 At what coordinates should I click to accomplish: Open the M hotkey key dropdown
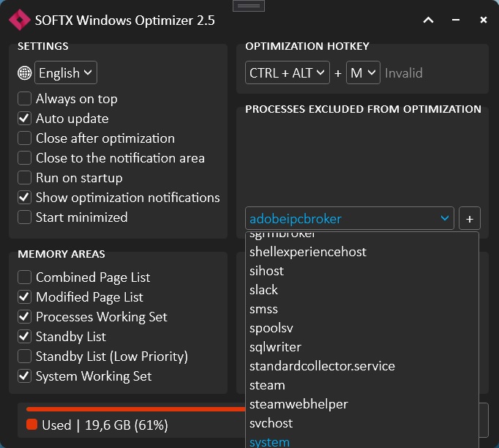pos(363,73)
